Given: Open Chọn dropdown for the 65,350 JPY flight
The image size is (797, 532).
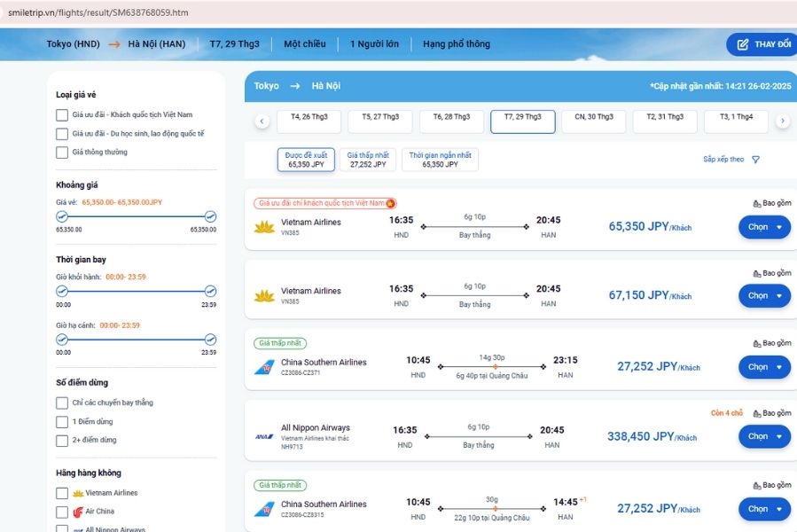Looking at the screenshot, I should tap(764, 227).
